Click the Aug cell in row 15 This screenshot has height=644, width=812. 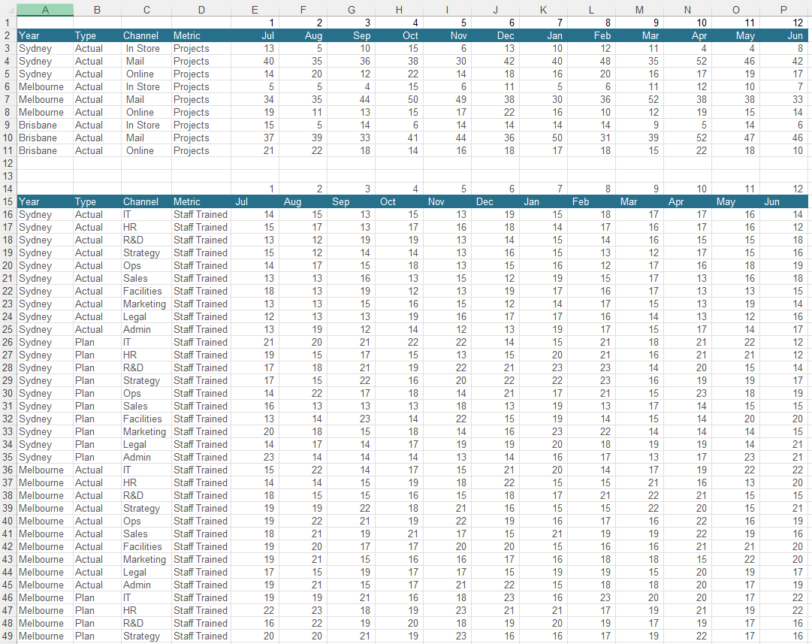303,201
